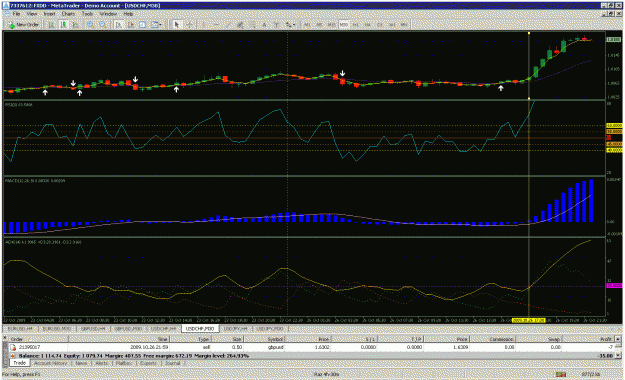Click the sell order document icon
Viewport: 625px width, 380px height.
(13, 348)
